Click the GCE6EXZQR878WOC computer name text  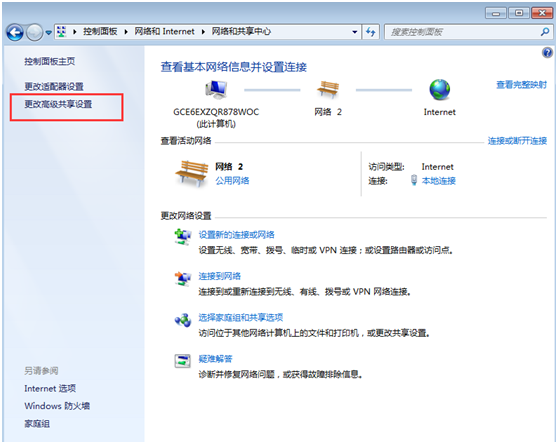click(216, 112)
